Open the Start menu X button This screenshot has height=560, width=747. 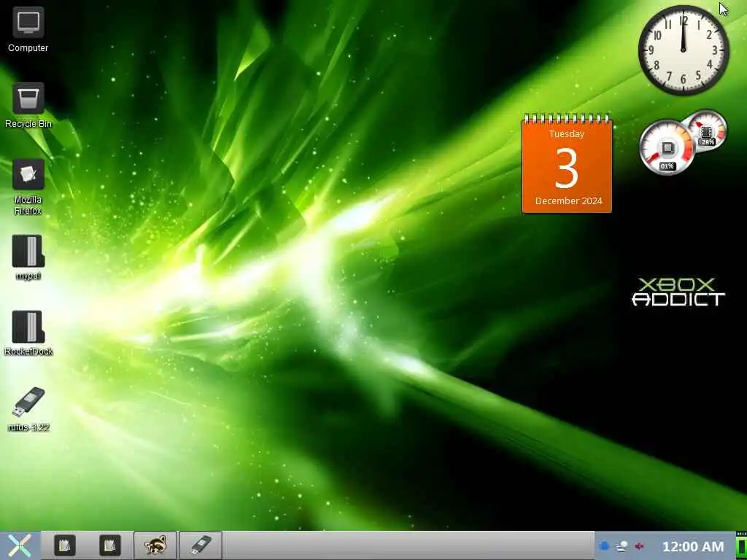[x=20, y=545]
